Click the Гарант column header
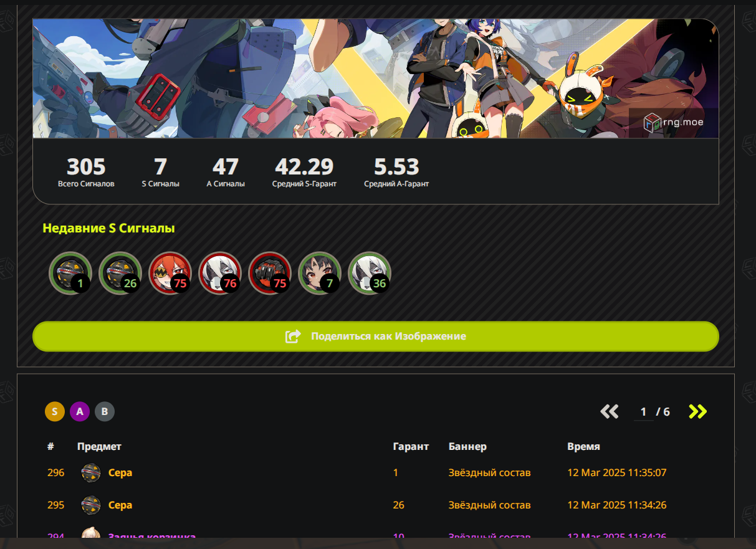This screenshot has height=549, width=756. point(411,446)
